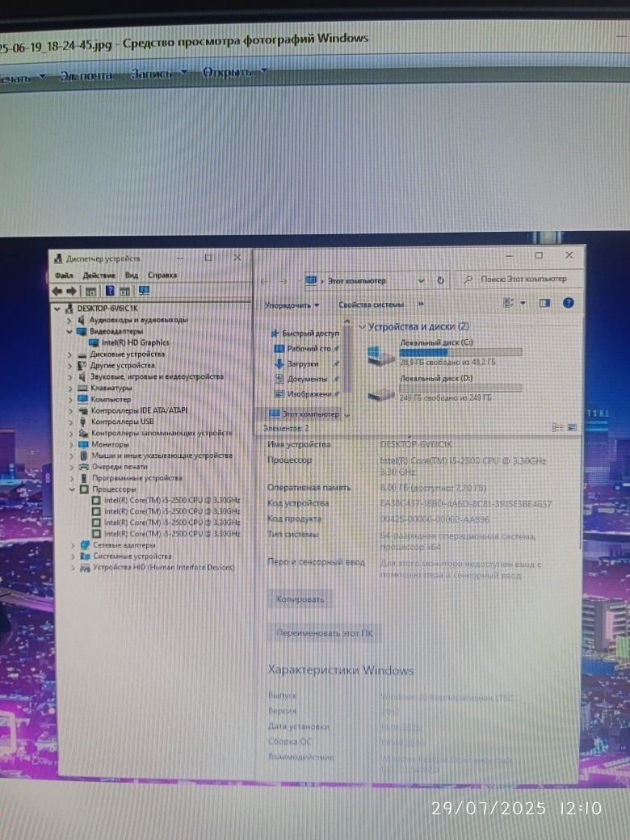
Task: Click the Мониторы monitor icon
Action: click(x=83, y=444)
